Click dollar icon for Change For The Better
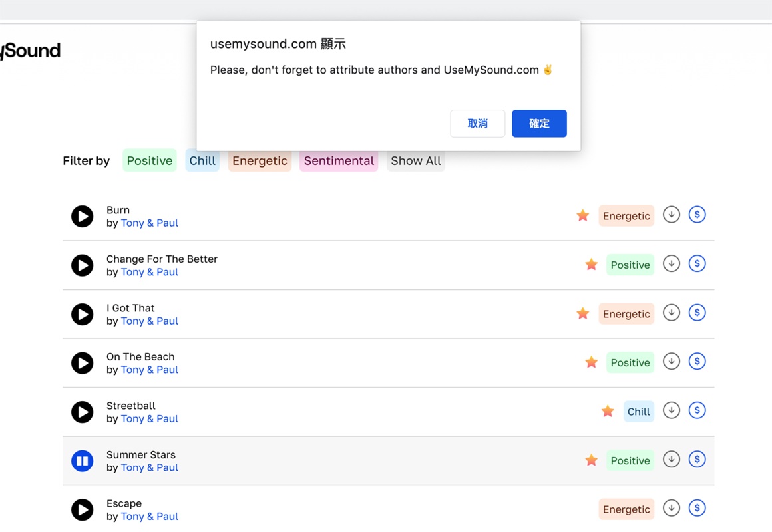 697,264
